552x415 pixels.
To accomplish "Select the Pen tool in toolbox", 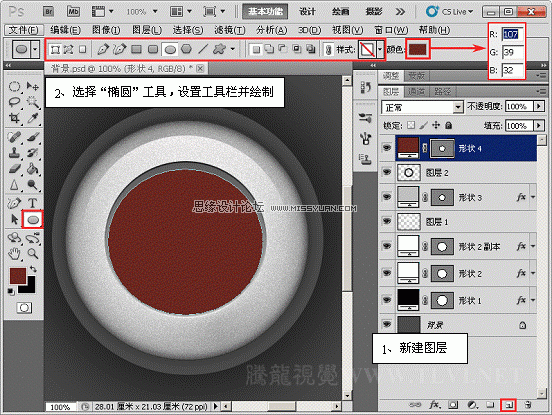I will (x=14, y=203).
